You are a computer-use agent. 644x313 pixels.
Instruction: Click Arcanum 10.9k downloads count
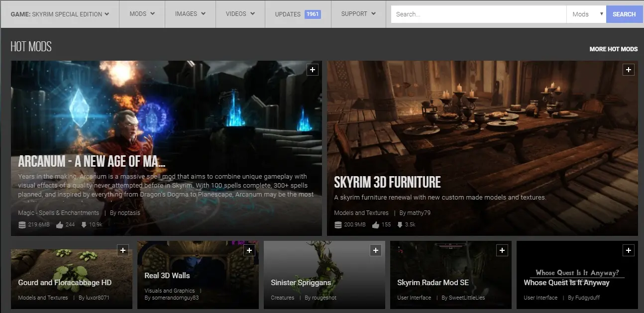(x=96, y=225)
